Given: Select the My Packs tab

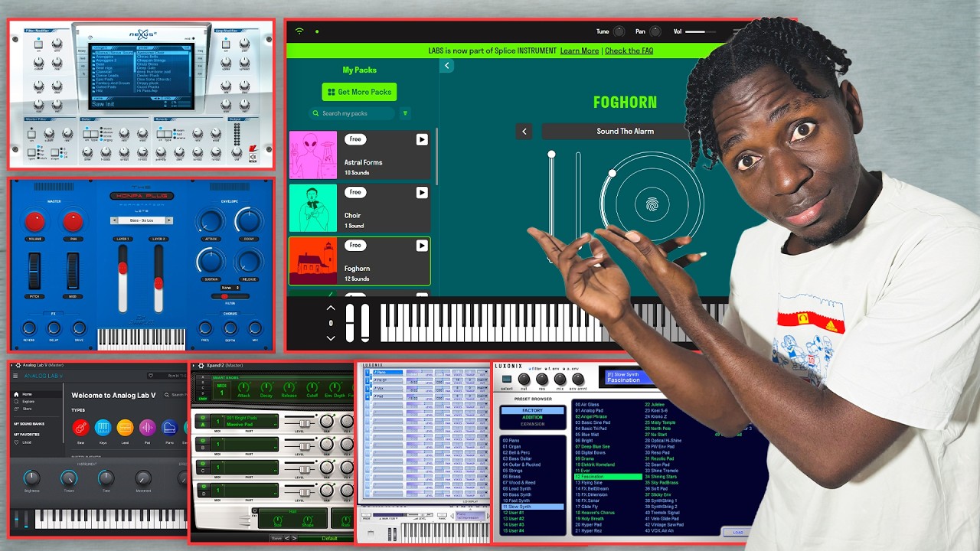Looking at the screenshot, I should 359,70.
